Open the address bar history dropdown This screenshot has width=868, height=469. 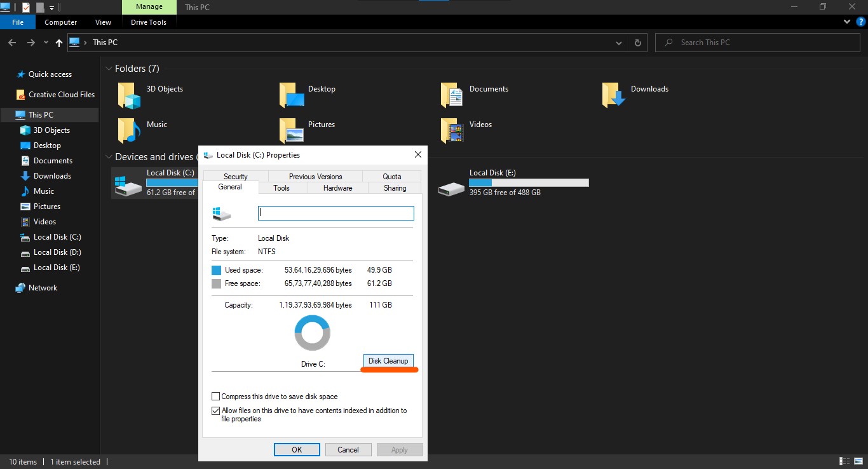tap(619, 43)
